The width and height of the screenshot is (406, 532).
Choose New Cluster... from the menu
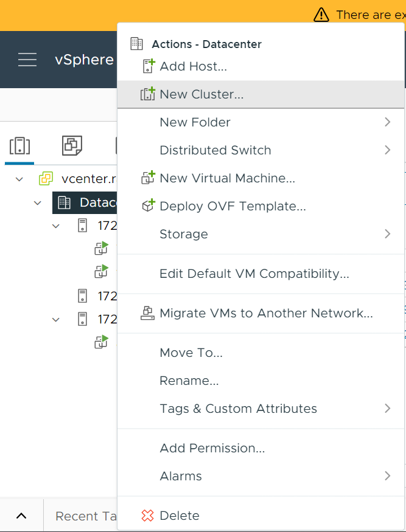click(261, 94)
